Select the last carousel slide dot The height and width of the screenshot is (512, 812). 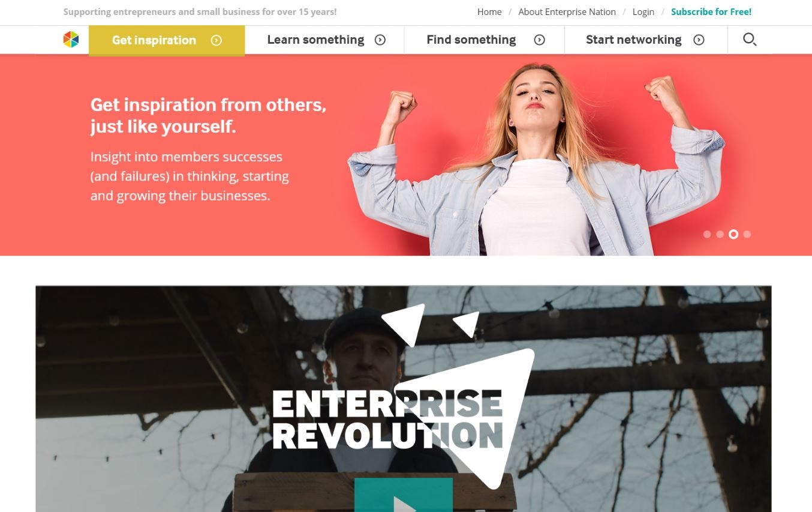(747, 235)
